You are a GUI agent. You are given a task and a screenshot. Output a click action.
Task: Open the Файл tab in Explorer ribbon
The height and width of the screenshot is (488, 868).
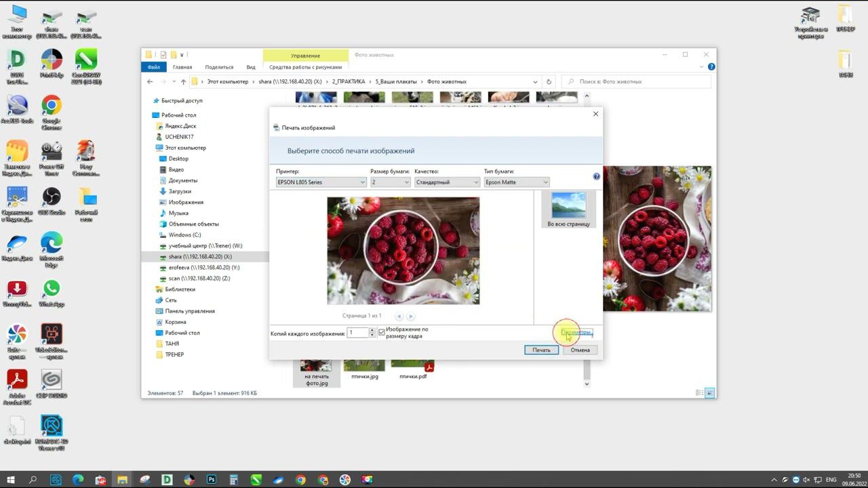click(x=153, y=67)
